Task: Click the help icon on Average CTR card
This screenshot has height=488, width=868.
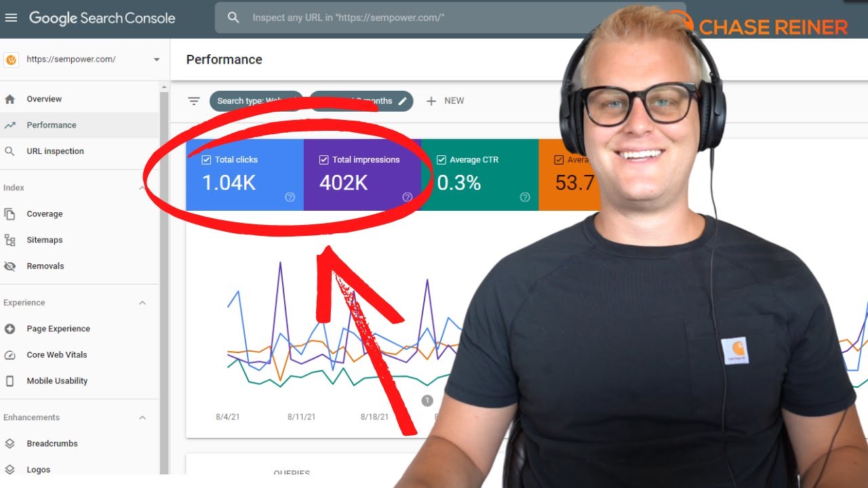Action: tap(524, 197)
